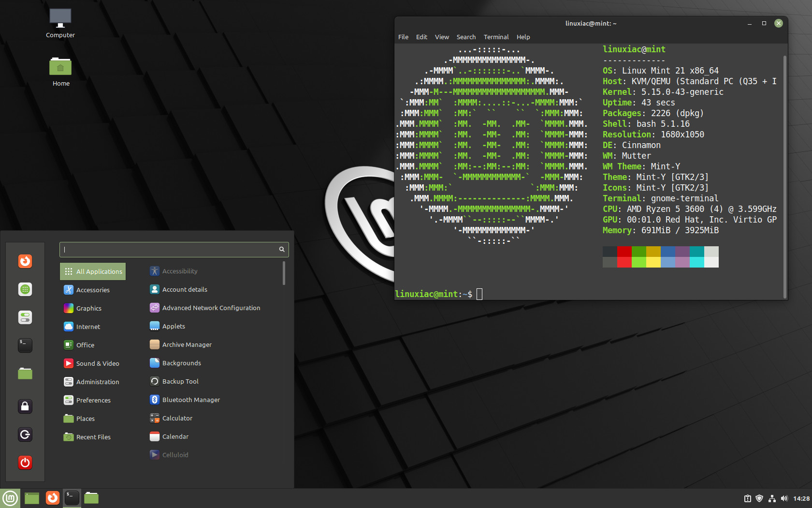Open Applets from applications list
812x508 pixels.
[167, 326]
